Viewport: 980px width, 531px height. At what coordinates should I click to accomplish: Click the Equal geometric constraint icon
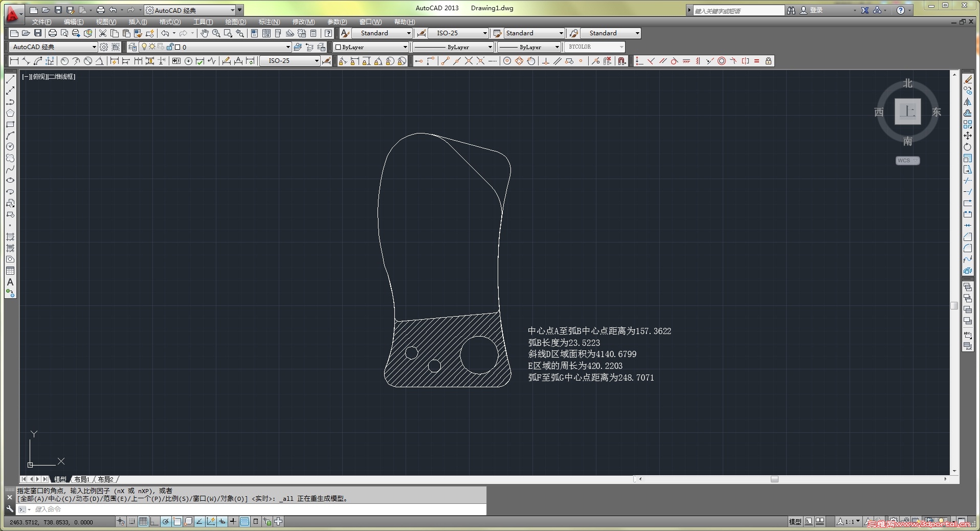click(756, 61)
